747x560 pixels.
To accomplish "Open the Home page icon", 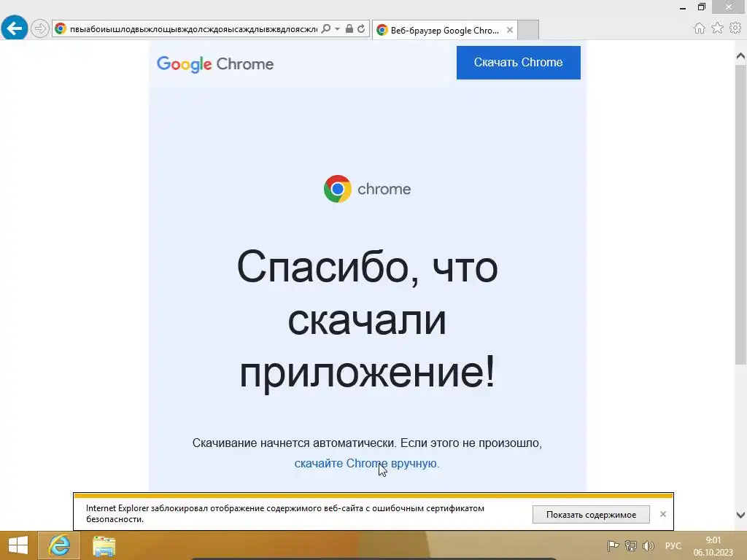I will pos(700,28).
